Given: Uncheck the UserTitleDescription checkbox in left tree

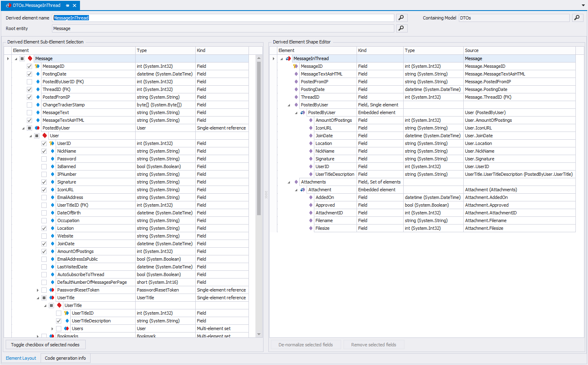Looking at the screenshot, I should click(59, 321).
